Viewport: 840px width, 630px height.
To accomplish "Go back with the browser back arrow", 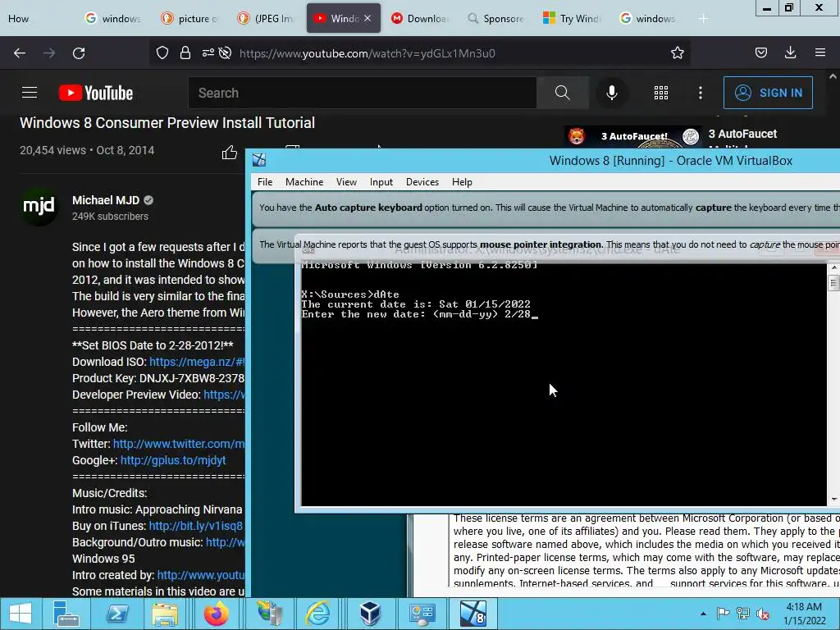I will click(x=20, y=53).
